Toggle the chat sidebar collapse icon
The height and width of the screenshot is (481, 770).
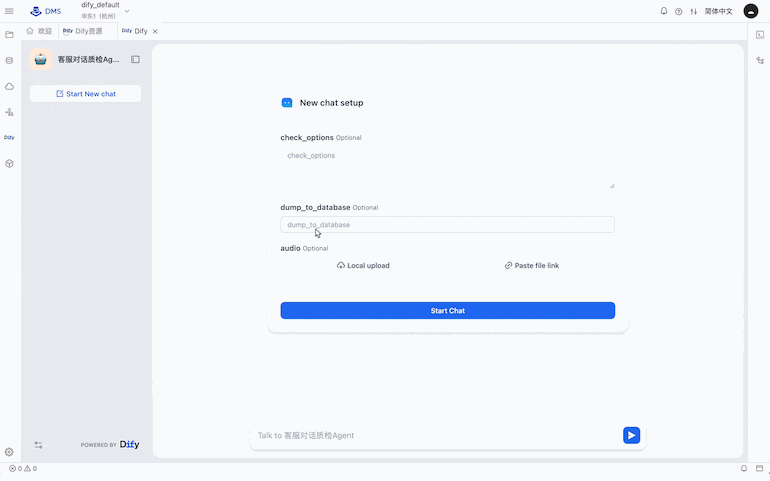coord(136,59)
